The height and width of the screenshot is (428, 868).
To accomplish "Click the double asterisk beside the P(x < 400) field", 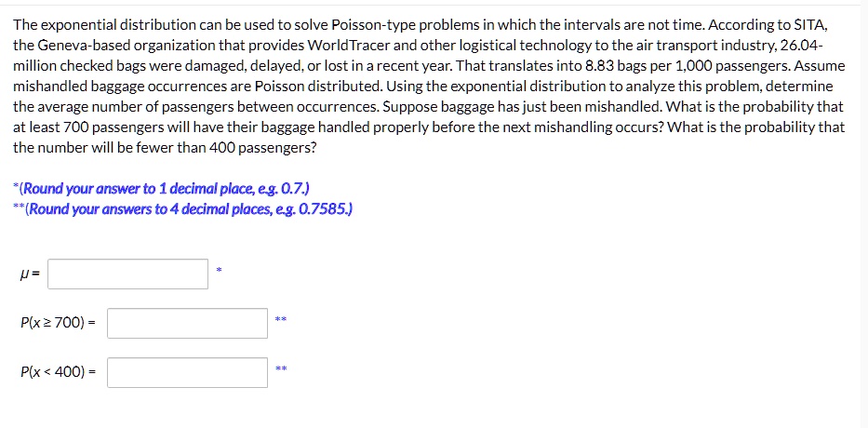I will tap(281, 368).
